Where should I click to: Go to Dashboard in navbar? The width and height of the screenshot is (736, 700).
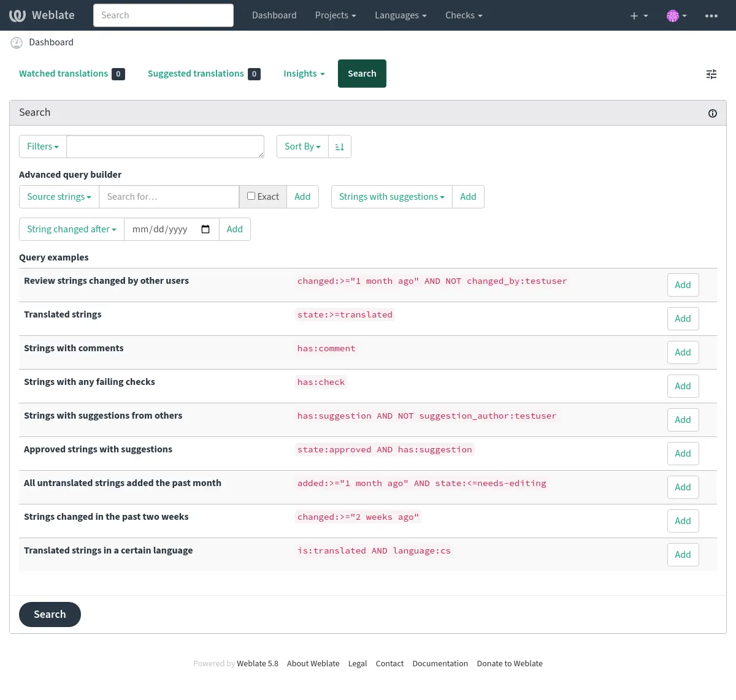pos(274,15)
